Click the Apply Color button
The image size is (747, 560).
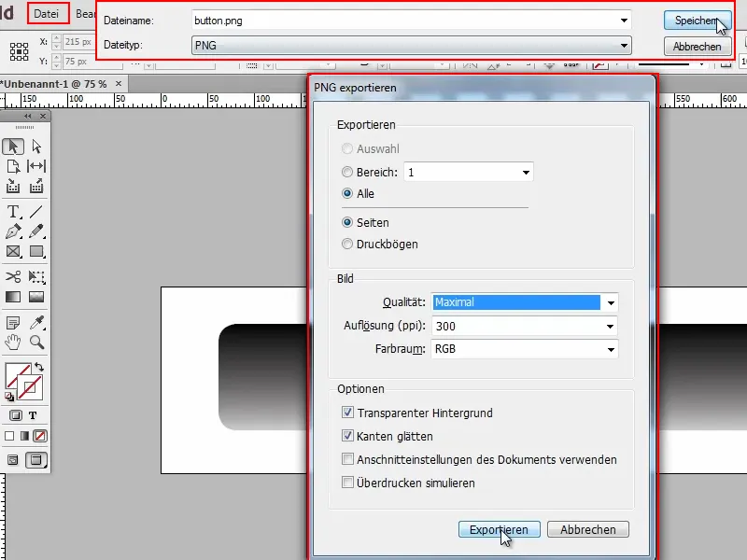tap(9, 436)
